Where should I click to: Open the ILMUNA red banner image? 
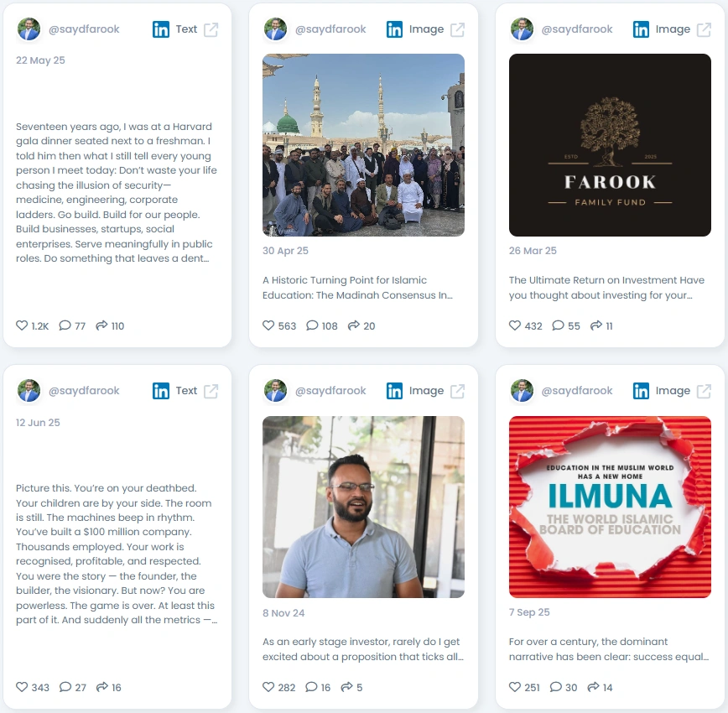coord(610,507)
